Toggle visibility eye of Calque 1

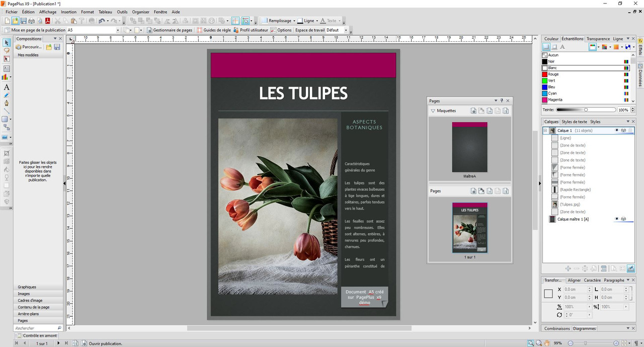click(617, 130)
